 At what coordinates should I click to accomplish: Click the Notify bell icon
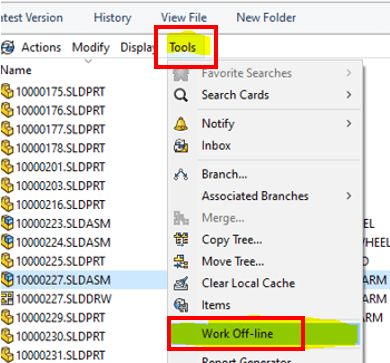tap(181, 124)
